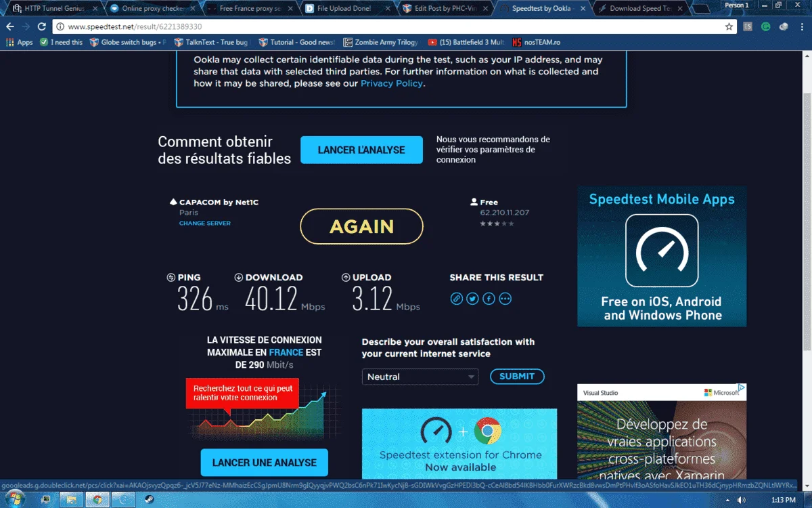
Task: Click the browser forward arrow
Action: tap(26, 26)
